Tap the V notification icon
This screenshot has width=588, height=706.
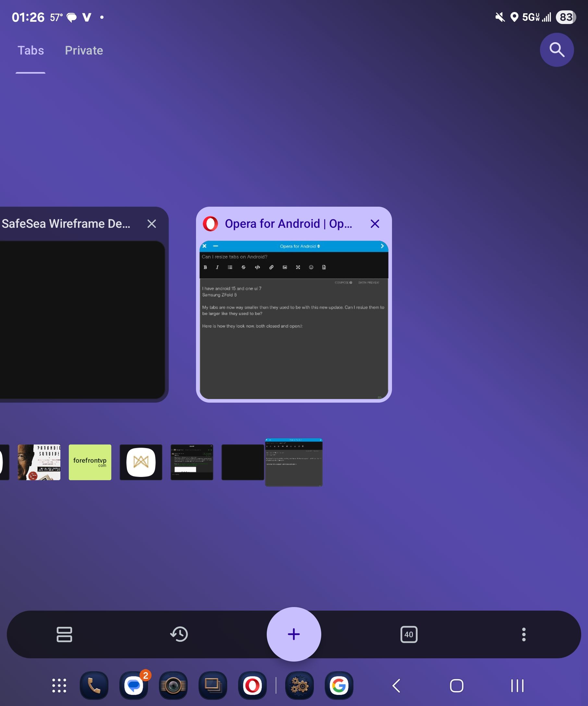point(87,17)
